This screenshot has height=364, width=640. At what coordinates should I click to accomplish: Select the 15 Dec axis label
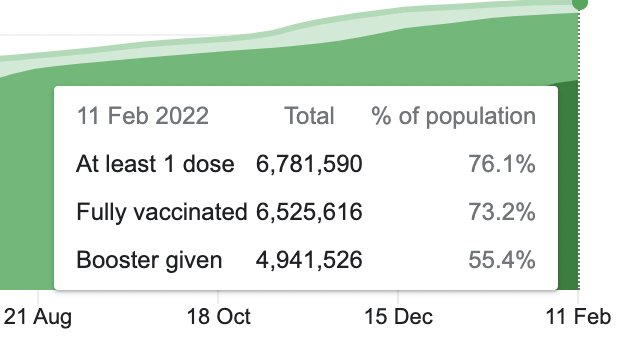pos(398,317)
